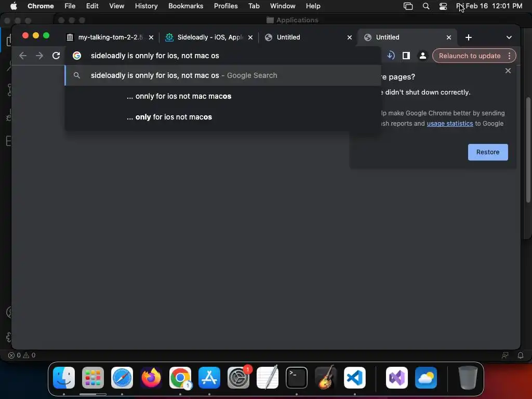Open Chrome downloads indicator
Viewport: 532px width, 399px height.
(x=391, y=56)
